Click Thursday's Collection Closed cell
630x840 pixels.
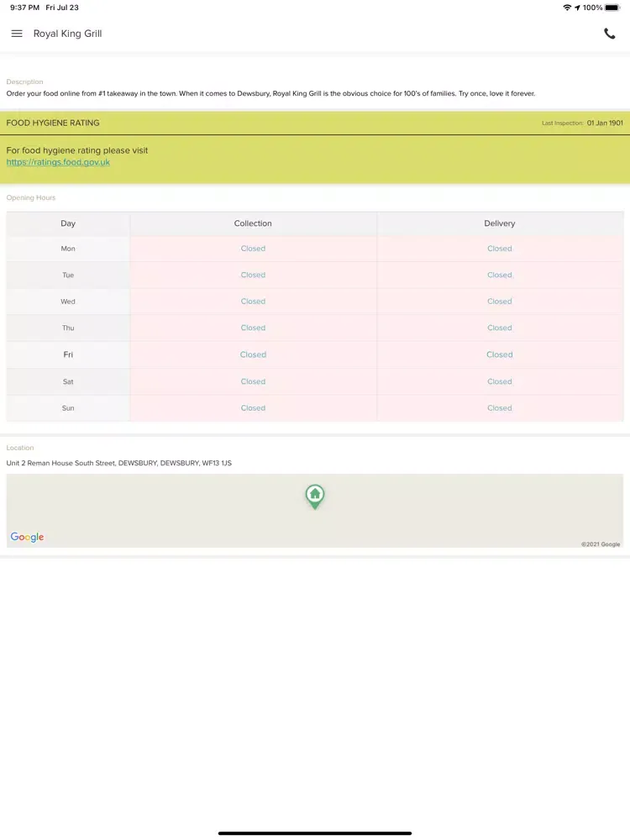pos(253,328)
